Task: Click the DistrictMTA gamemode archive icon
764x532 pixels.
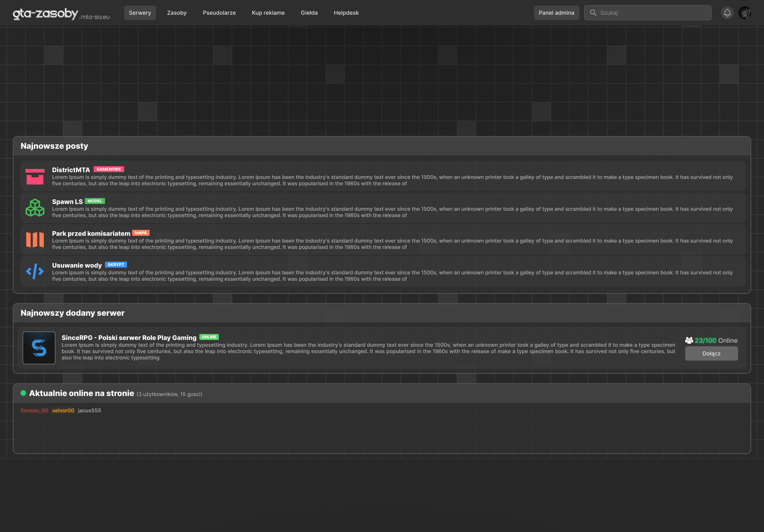Action: coord(35,177)
